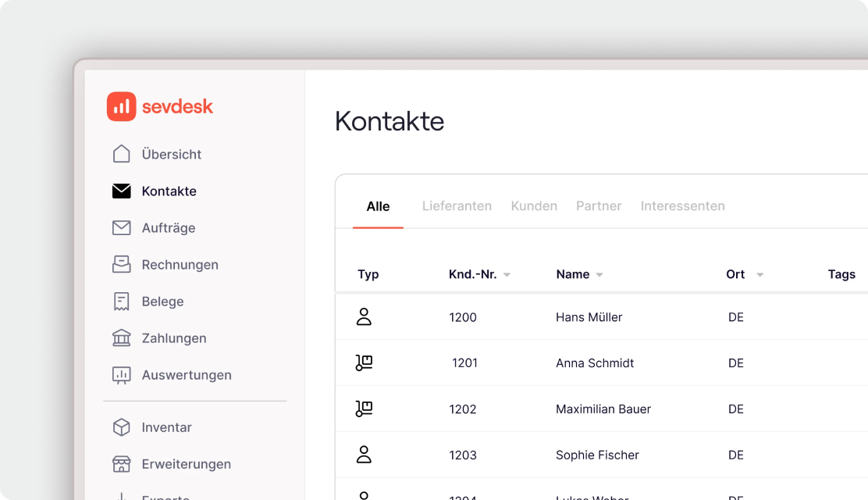Open Belege in the sidebar
Image resolution: width=868 pixels, height=500 pixels.
[162, 302]
